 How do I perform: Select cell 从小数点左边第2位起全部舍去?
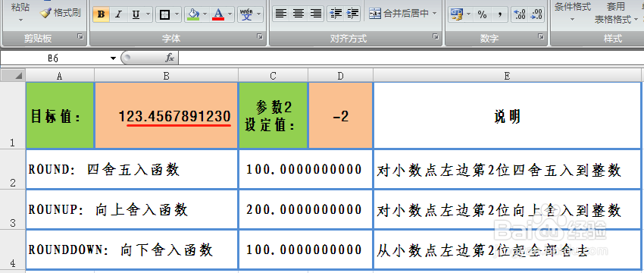(x=507, y=249)
